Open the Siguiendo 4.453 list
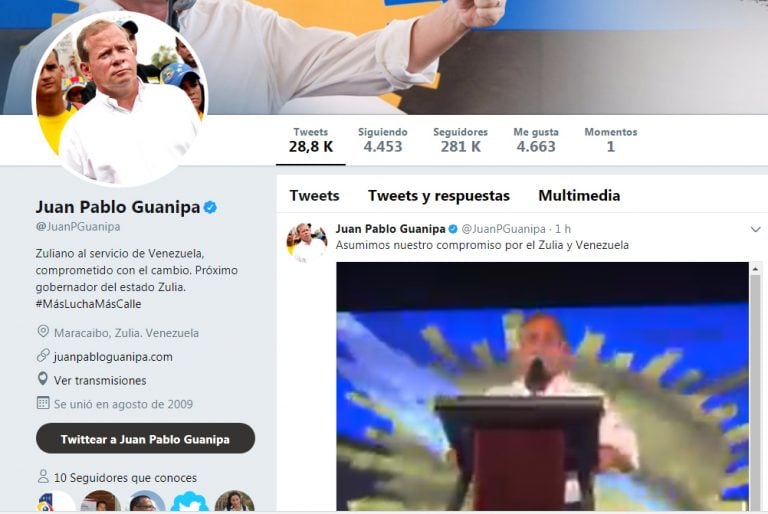This screenshot has width=768, height=514. (383, 140)
